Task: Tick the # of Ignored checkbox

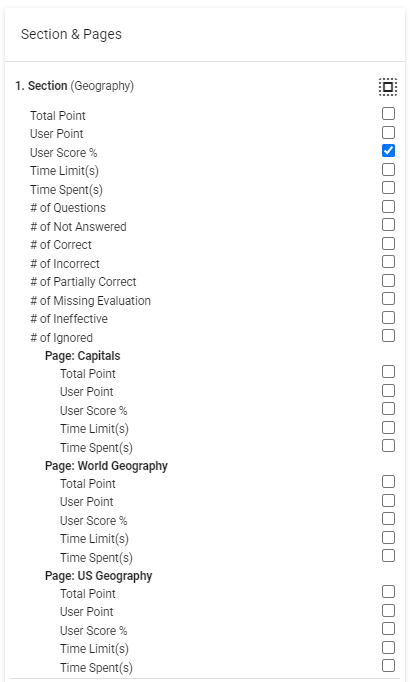Action: pos(388,336)
